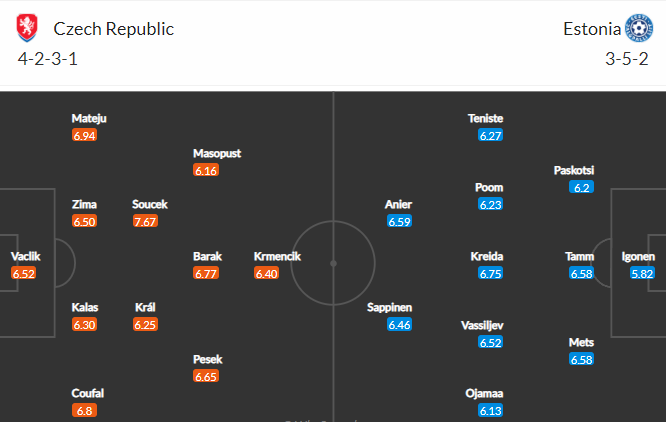Viewport: 666px width, 422px height.
Task: Select Anier's 6.59 rating badge
Action: pyautogui.click(x=399, y=222)
